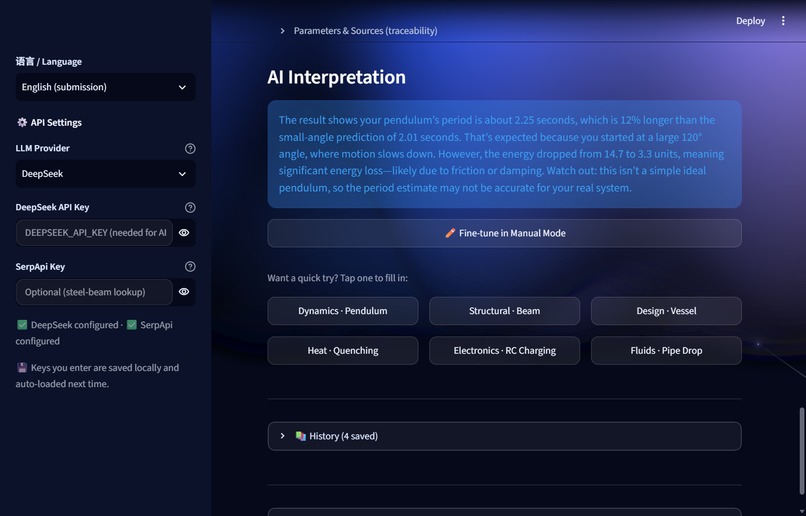
Task: Click the History books icon
Action: 301,436
